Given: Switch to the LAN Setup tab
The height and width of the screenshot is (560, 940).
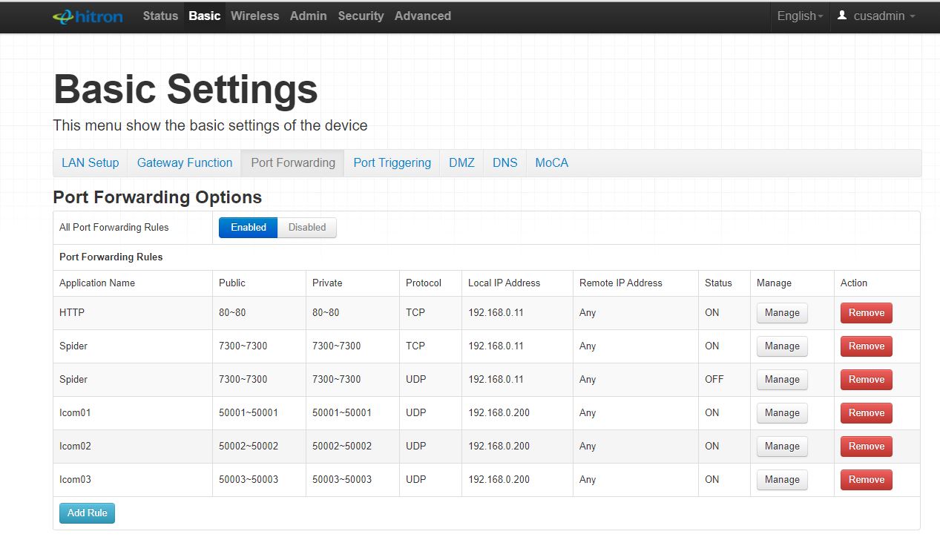Looking at the screenshot, I should 90,163.
